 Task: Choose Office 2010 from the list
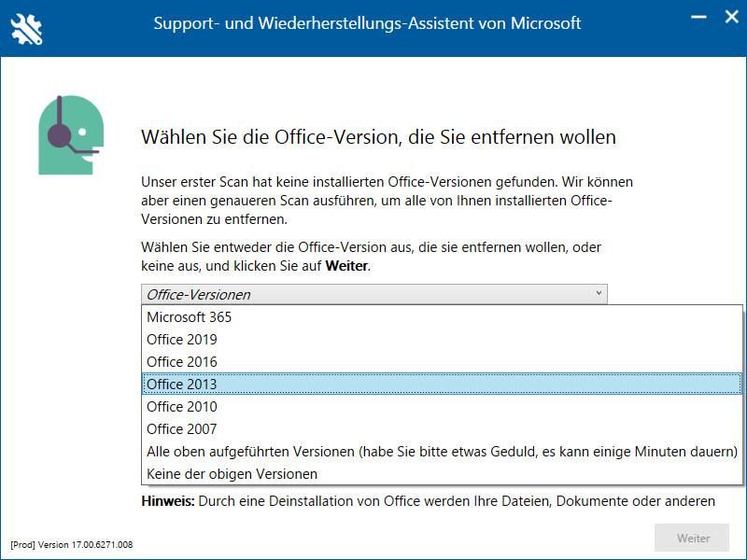pos(442,407)
